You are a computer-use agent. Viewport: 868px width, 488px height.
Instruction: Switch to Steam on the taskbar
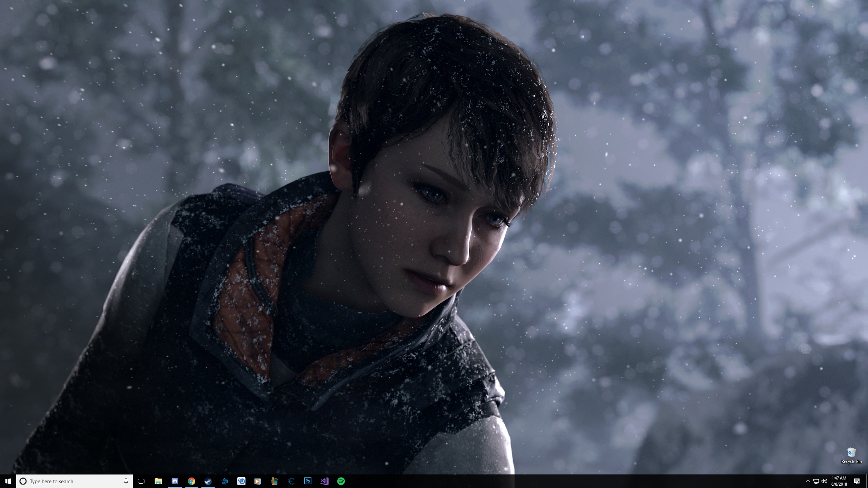tap(208, 481)
